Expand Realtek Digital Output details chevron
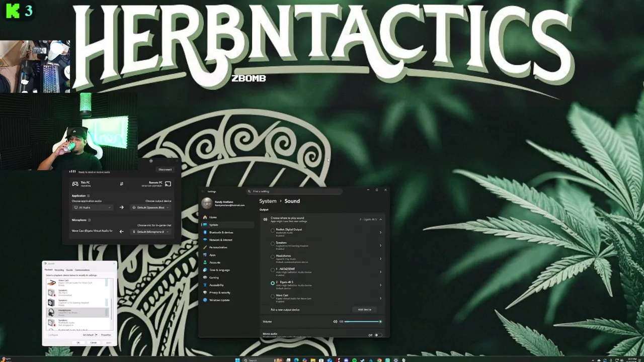Screen dimensions: 644x362 coord(380,232)
